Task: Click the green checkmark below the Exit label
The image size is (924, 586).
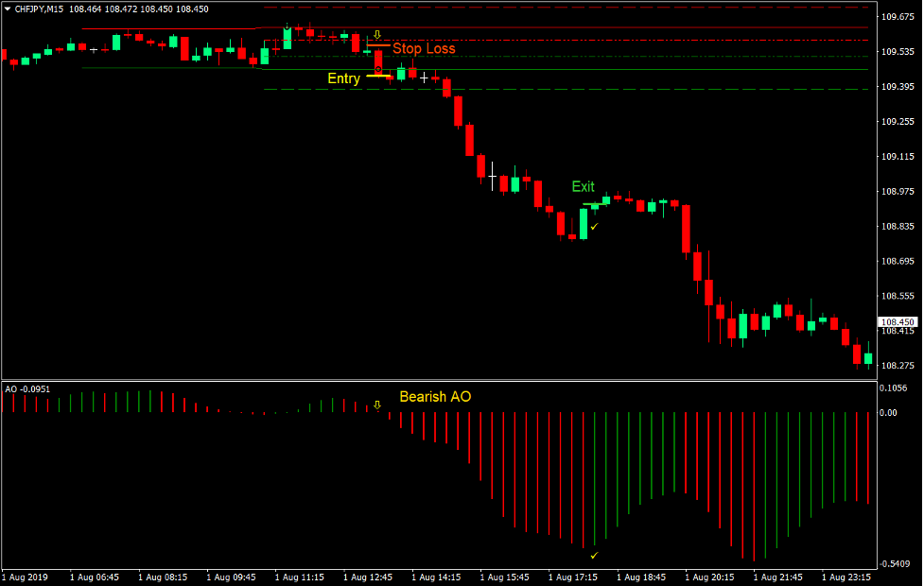Action: pos(595,226)
